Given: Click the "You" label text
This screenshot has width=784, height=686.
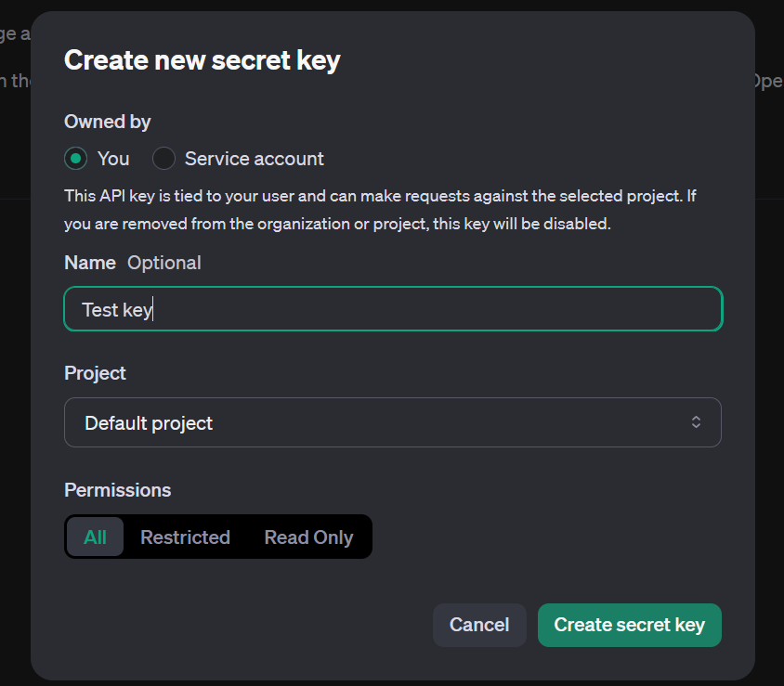Looking at the screenshot, I should tap(113, 159).
